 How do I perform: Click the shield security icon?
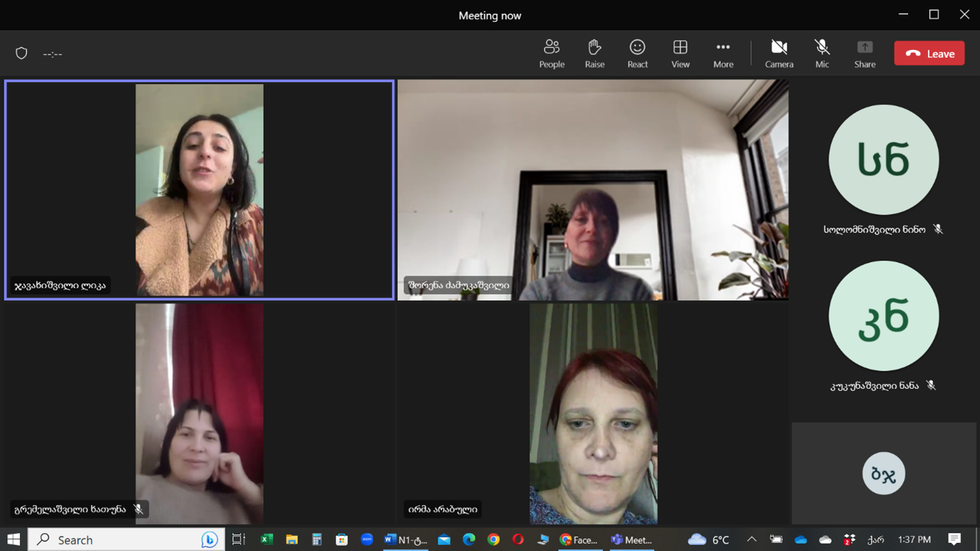(x=21, y=53)
